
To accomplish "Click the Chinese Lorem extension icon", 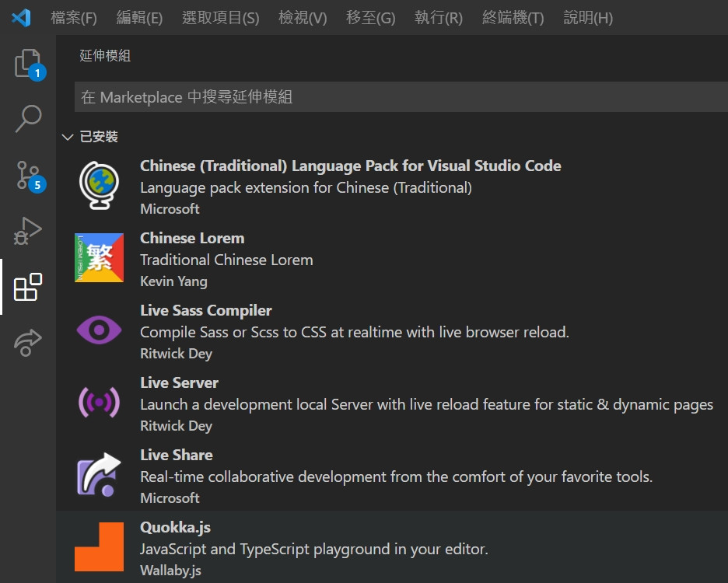I will [99, 257].
